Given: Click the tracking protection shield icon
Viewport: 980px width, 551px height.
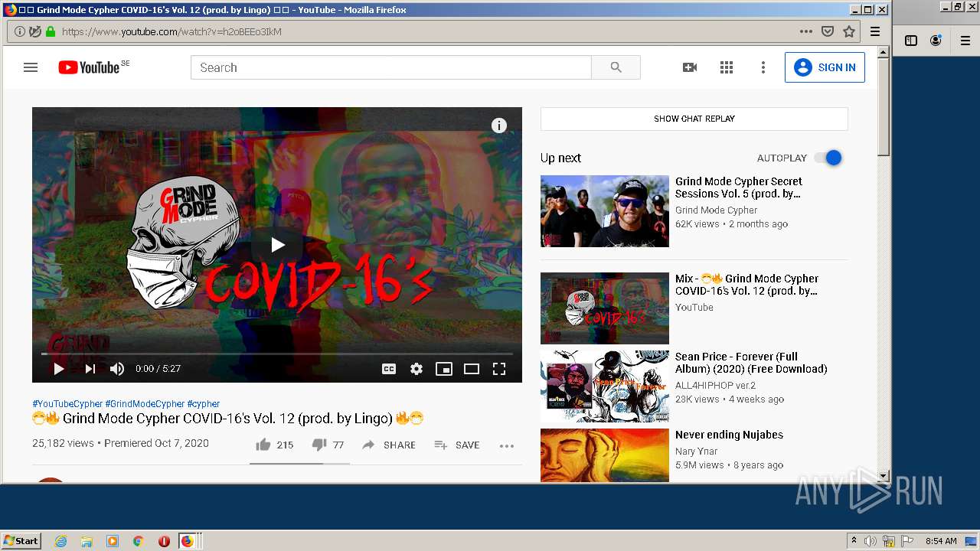Looking at the screenshot, I should click(x=35, y=31).
